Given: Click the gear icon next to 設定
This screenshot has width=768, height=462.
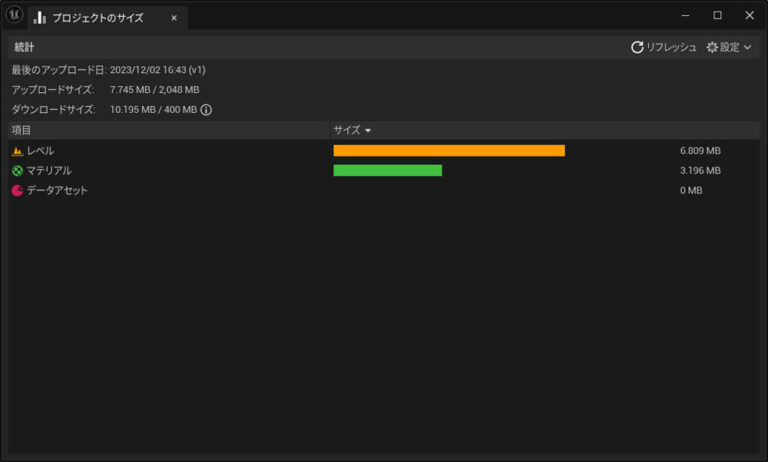Looking at the screenshot, I should 712,47.
